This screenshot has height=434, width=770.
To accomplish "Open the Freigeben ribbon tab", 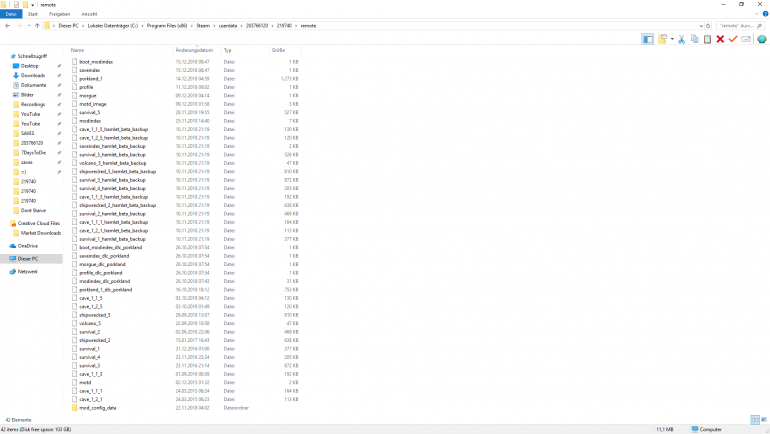I will [60, 14].
